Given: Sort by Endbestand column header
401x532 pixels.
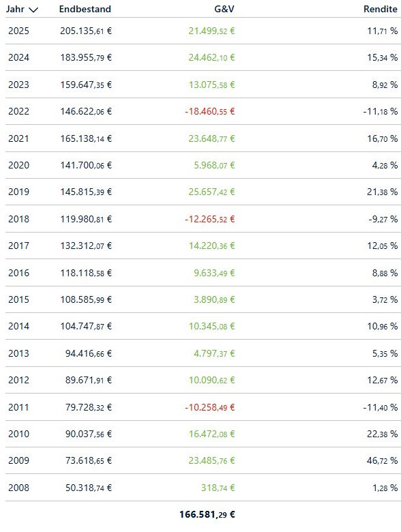Looking at the screenshot, I should point(85,9).
